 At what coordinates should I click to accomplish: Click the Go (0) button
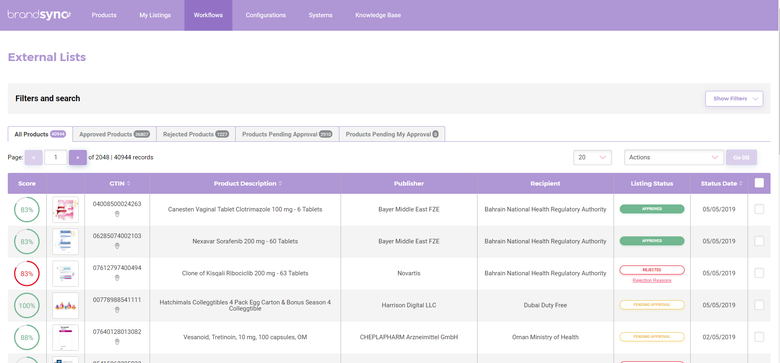pos(741,157)
